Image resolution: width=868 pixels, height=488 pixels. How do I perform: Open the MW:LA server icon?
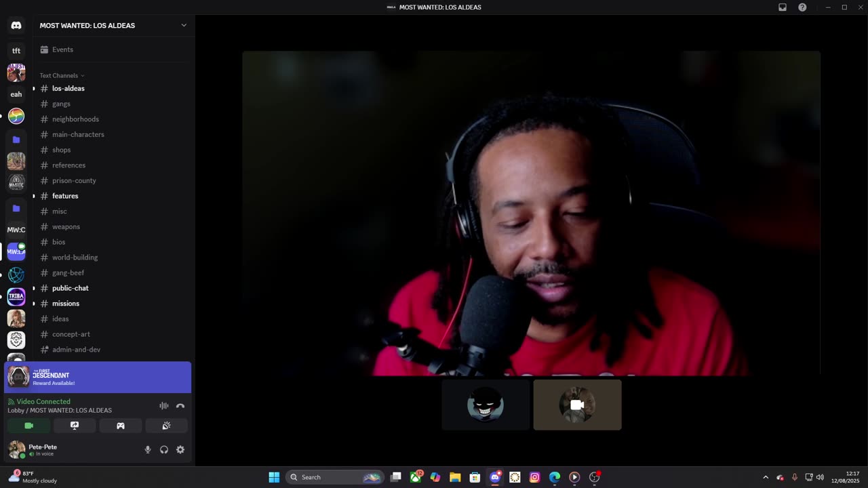(16, 251)
